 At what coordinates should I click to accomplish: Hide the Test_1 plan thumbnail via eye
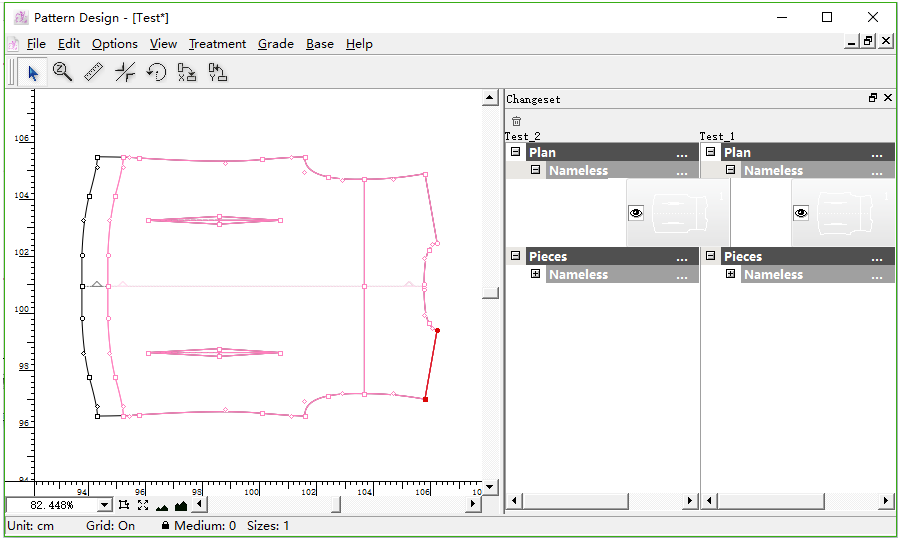[x=800, y=213]
